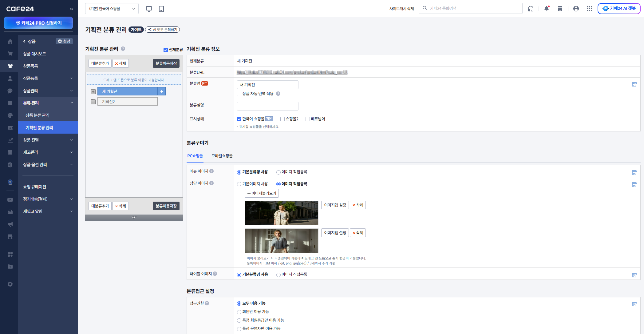Expand the 새 기획전 tree folder
644x334 pixels.
93,91
